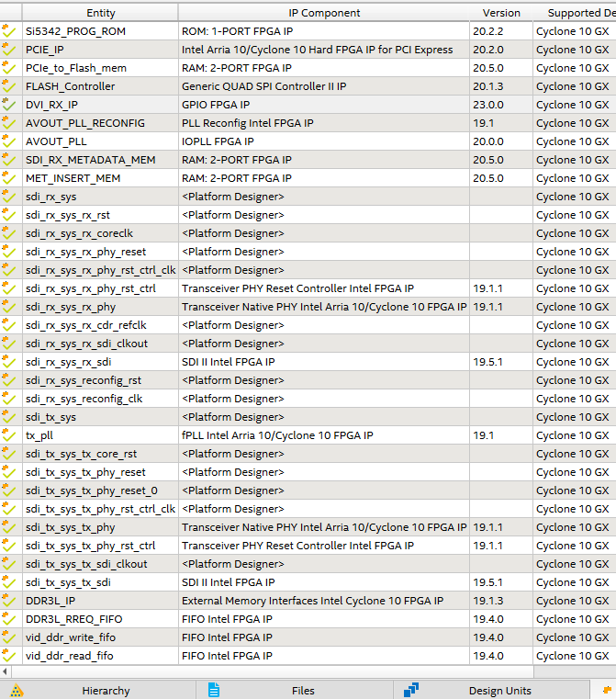Click the status icon beside sdi_rx_sys_rx_sdi
This screenshot has height=699, width=616.
point(9,362)
